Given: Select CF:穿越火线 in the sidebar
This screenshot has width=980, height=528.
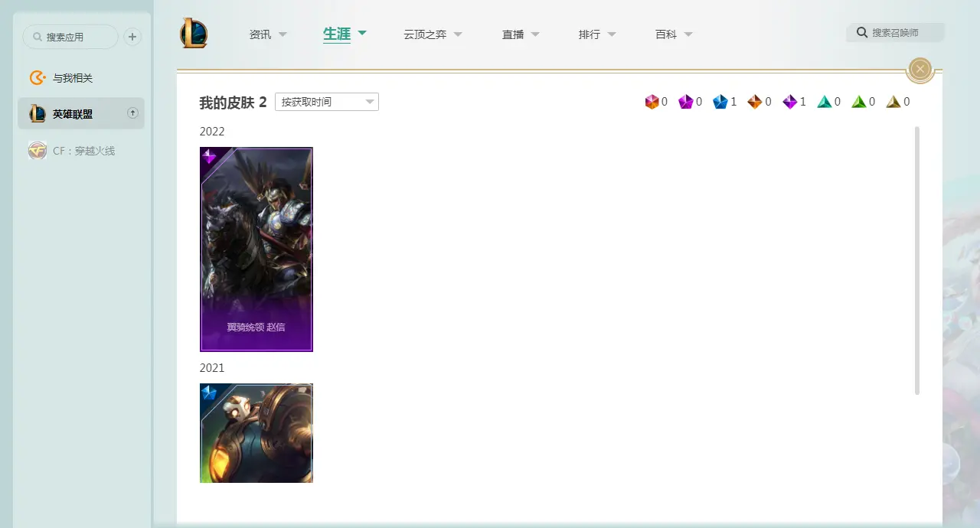Looking at the screenshot, I should click(81, 151).
